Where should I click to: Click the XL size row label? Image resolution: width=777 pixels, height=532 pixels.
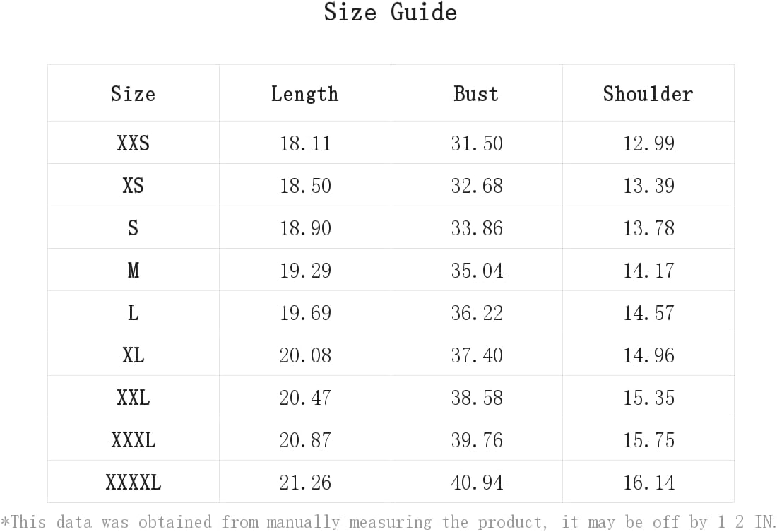(x=134, y=355)
